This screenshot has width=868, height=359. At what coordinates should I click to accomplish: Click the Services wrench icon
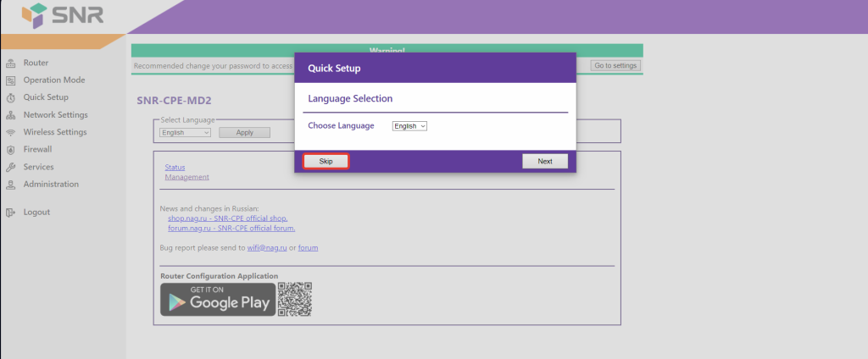point(10,168)
